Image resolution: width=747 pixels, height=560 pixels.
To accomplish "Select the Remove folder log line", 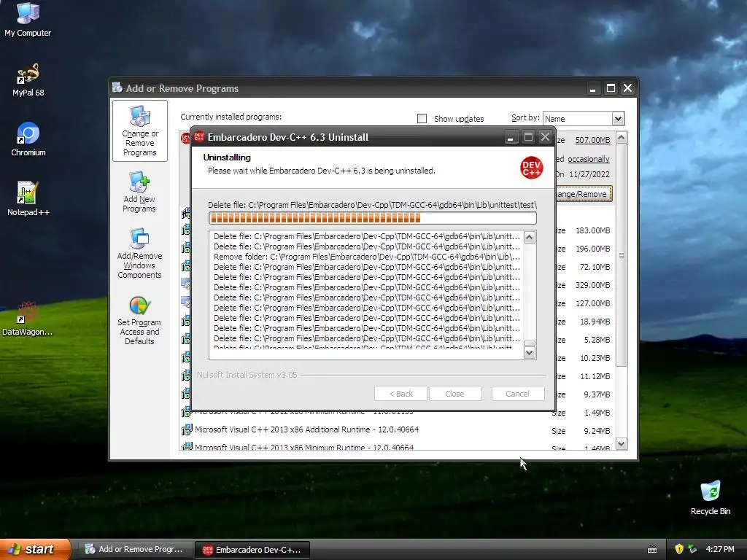I will point(366,257).
